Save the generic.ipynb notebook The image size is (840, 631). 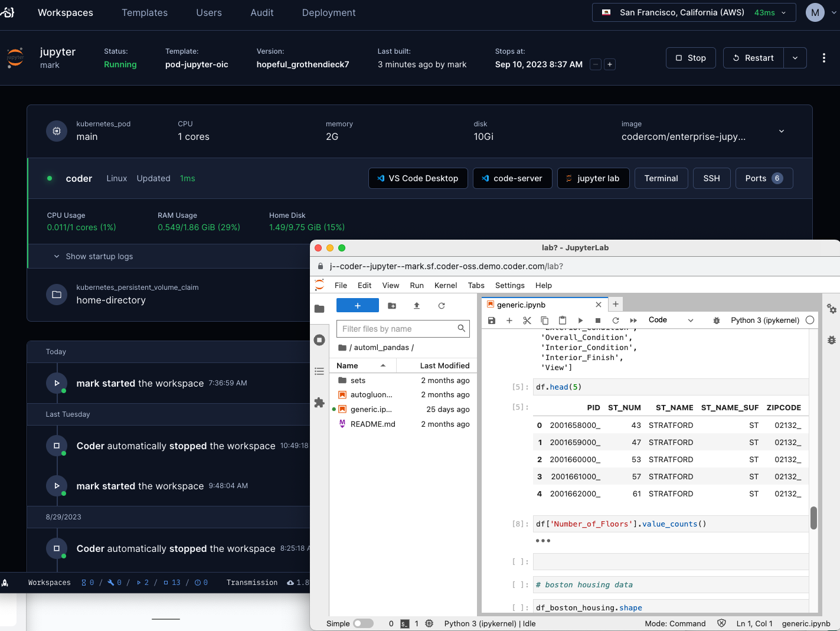(x=492, y=320)
